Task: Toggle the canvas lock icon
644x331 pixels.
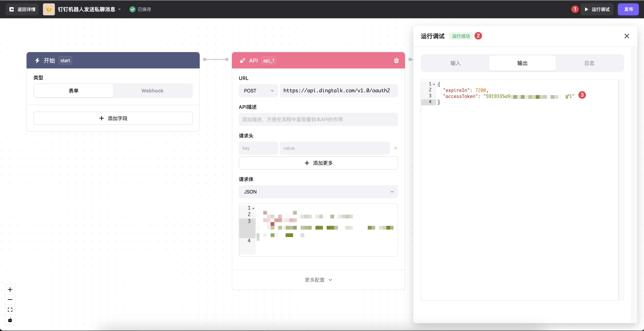Action: pyautogui.click(x=10, y=320)
